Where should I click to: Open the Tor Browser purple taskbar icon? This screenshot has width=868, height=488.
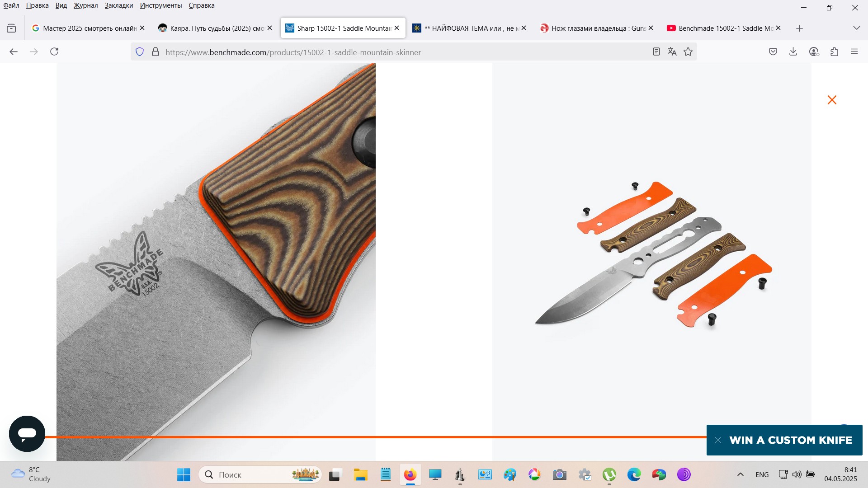pyautogui.click(x=684, y=475)
